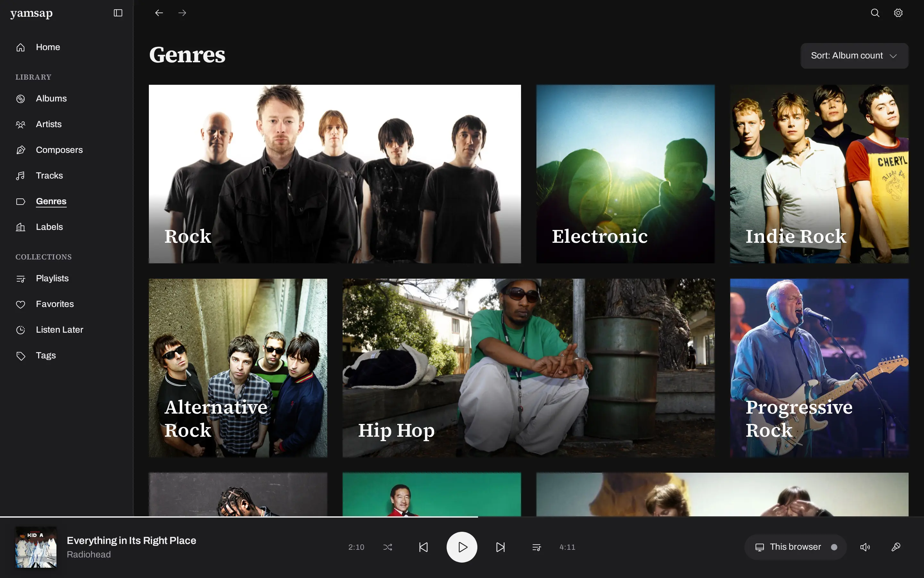924x578 pixels.
Task: Open search with the magnifier icon
Action: point(875,13)
